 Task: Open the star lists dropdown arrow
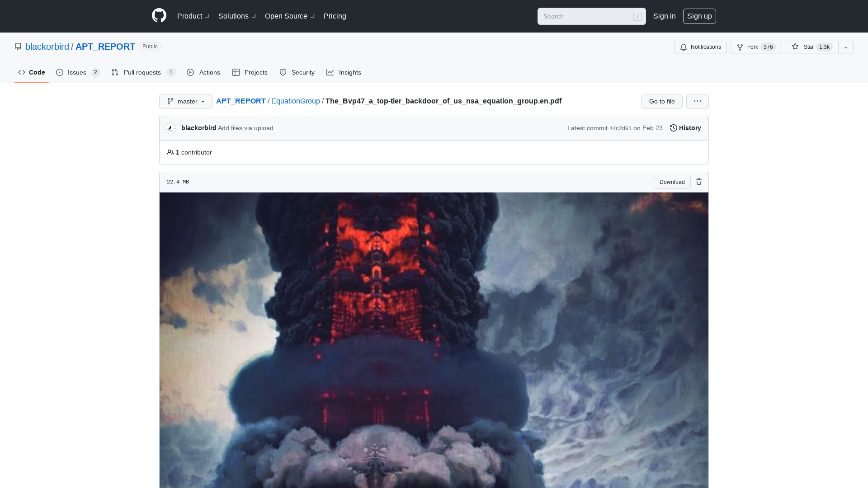(x=846, y=47)
